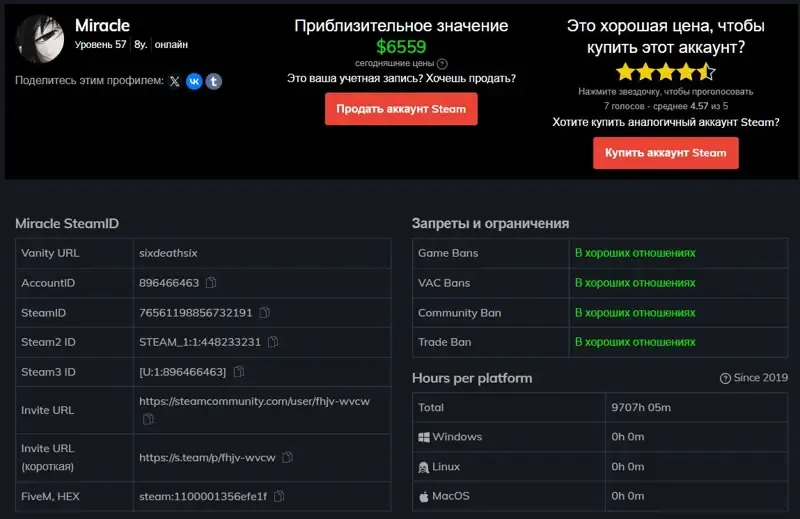Click the Linux platform icon

pyautogui.click(x=423, y=467)
